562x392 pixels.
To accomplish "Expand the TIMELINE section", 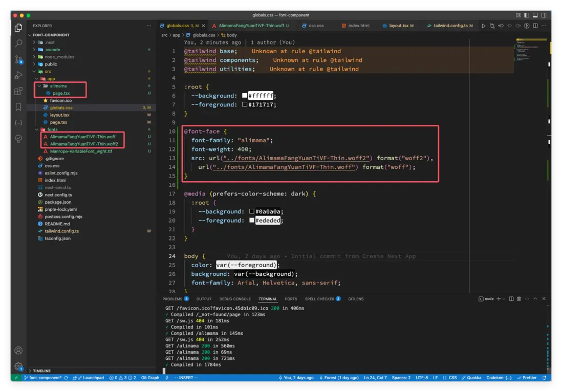I will (x=42, y=371).
